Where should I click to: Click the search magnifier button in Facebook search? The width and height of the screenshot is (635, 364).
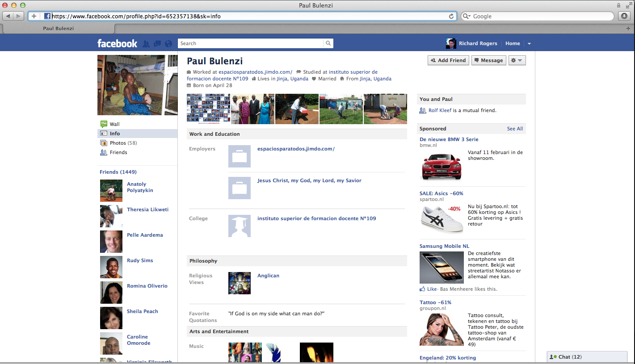(x=328, y=43)
